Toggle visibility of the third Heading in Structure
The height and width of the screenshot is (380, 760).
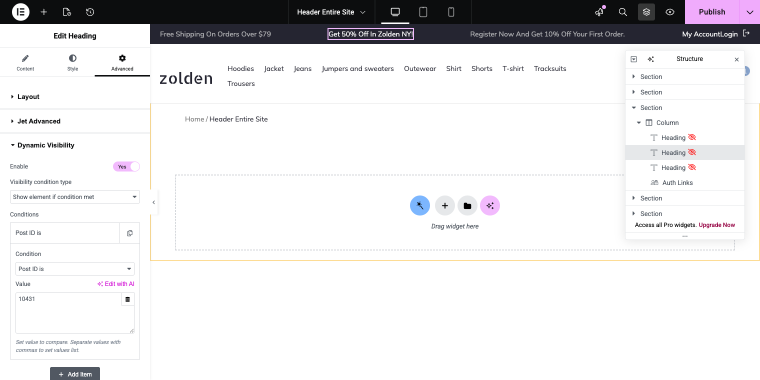(x=692, y=167)
